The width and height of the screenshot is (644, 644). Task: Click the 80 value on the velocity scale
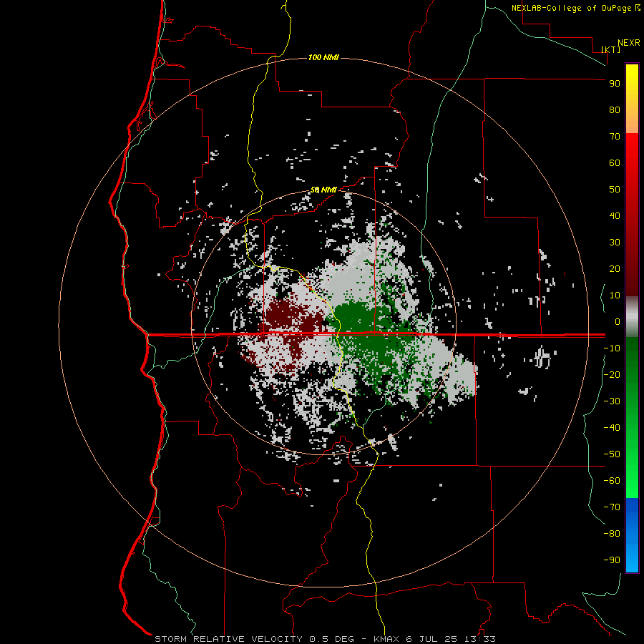[x=615, y=109]
